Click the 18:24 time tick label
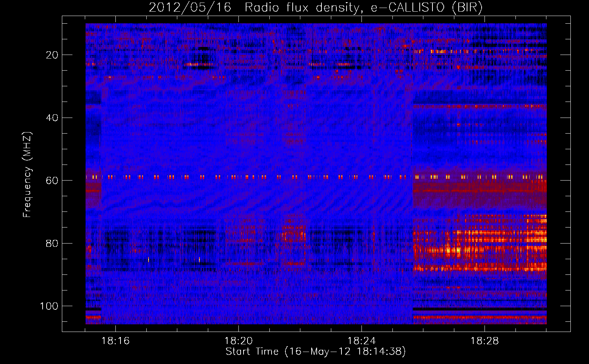The image size is (589, 364). coord(361,341)
